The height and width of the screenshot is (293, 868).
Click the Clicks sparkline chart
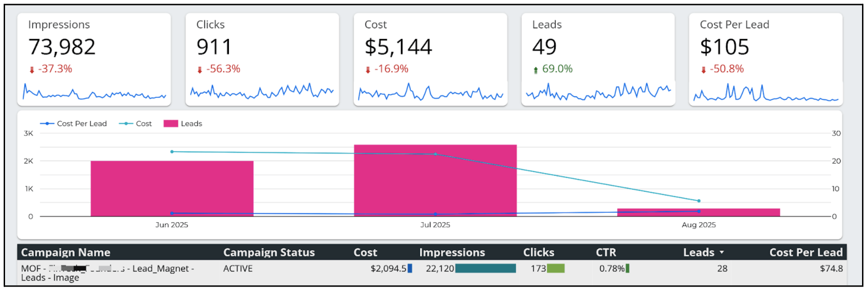pos(262,91)
